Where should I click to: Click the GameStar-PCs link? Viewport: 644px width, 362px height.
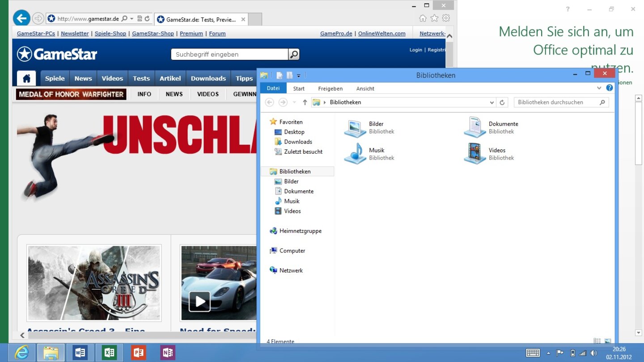click(36, 34)
